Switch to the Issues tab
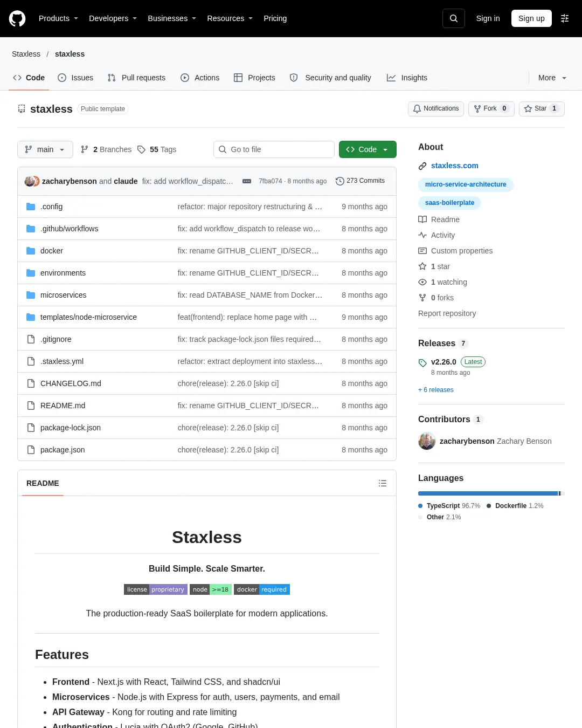Viewport: 582px width, 728px height. [75, 78]
